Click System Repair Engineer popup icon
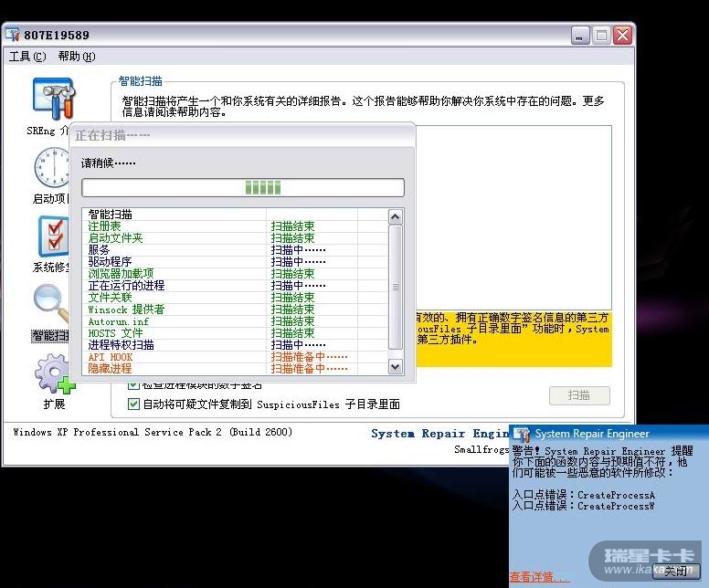 tap(522, 434)
